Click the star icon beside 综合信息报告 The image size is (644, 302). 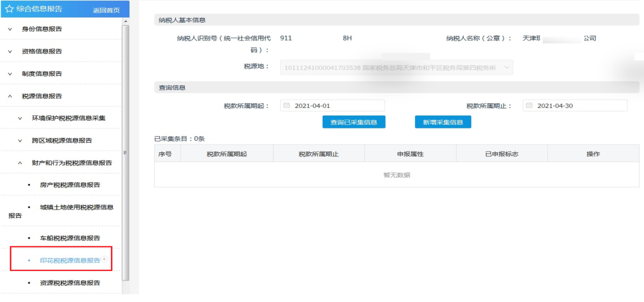tap(10, 9)
